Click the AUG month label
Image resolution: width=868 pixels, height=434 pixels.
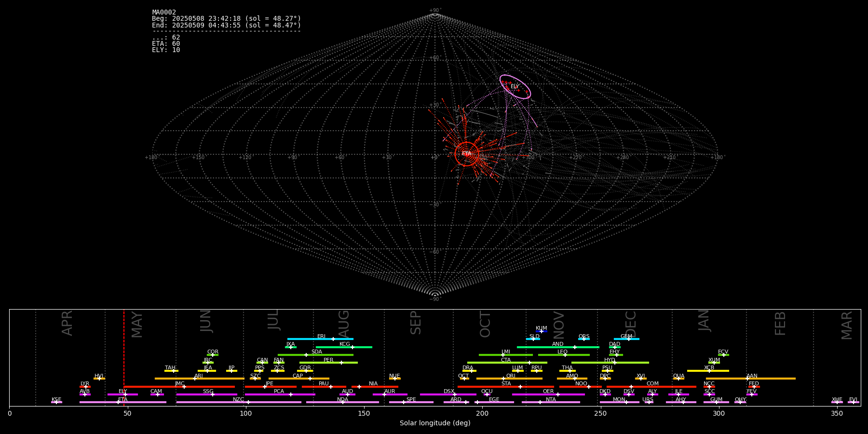click(x=344, y=324)
